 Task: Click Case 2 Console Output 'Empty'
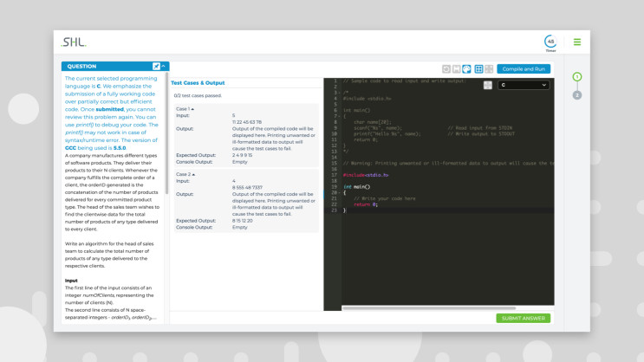(240, 227)
